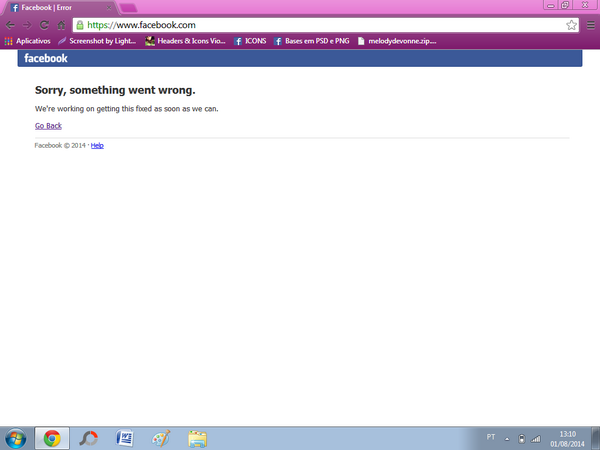Click the 'Facebook © 2014' footer text
The height and width of the screenshot is (450, 600).
pyautogui.click(x=60, y=145)
